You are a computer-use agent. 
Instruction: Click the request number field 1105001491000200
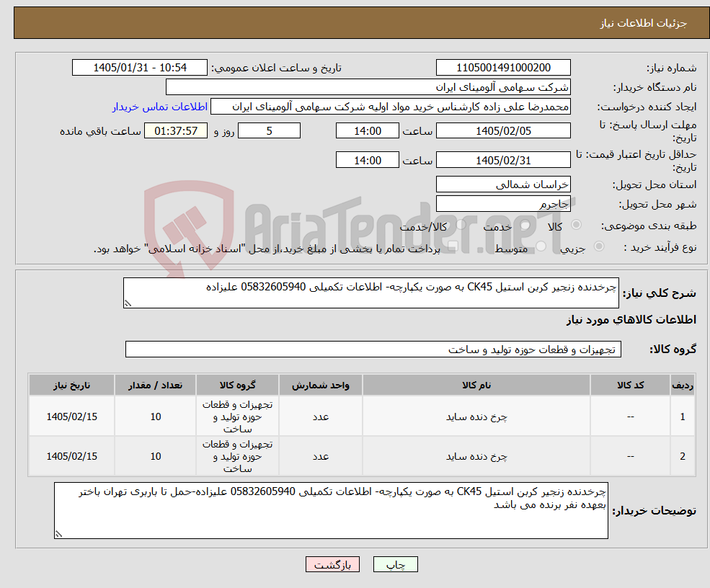pyautogui.click(x=503, y=68)
